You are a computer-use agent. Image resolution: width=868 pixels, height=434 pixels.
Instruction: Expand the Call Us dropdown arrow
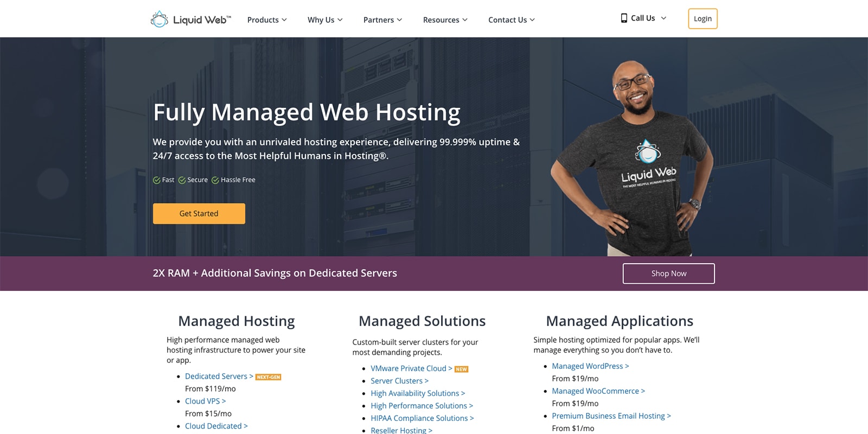663,18
